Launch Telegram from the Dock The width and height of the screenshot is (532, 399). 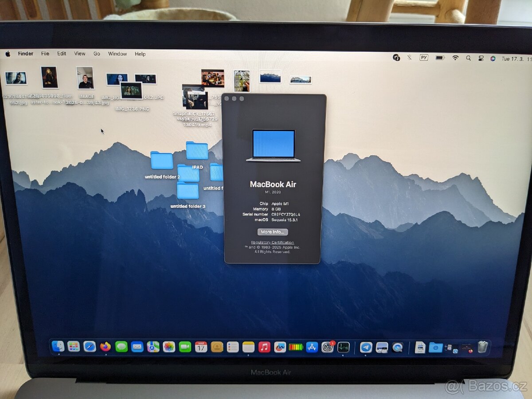[x=366, y=347]
